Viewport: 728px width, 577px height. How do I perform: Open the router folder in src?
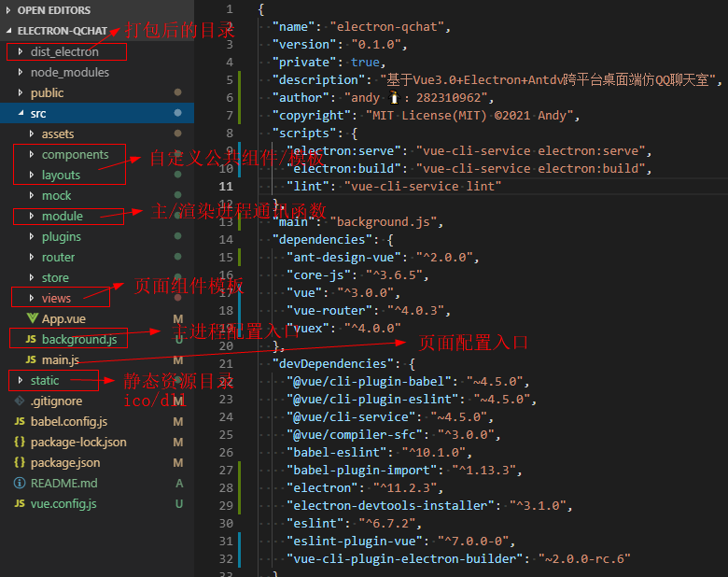[58, 258]
